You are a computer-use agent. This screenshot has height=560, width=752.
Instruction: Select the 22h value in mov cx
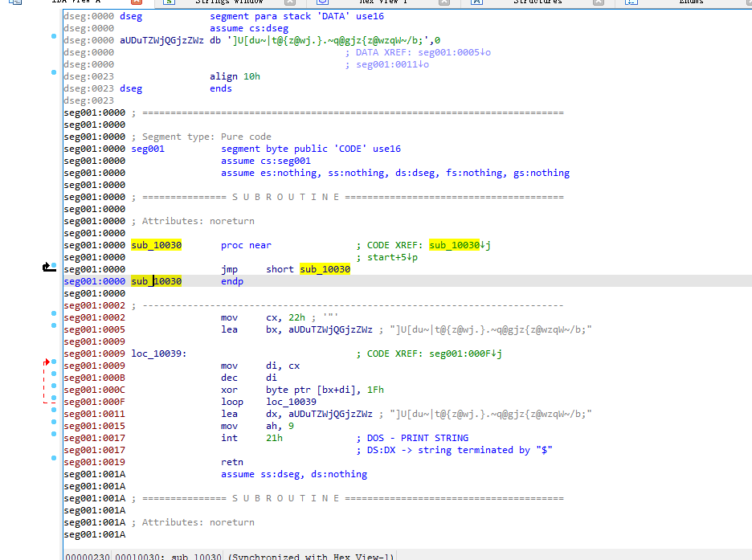coord(297,317)
